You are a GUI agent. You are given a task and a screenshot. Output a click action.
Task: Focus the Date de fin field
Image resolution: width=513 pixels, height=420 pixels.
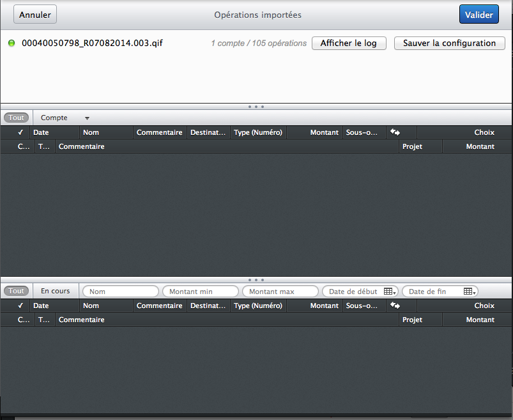(x=440, y=292)
